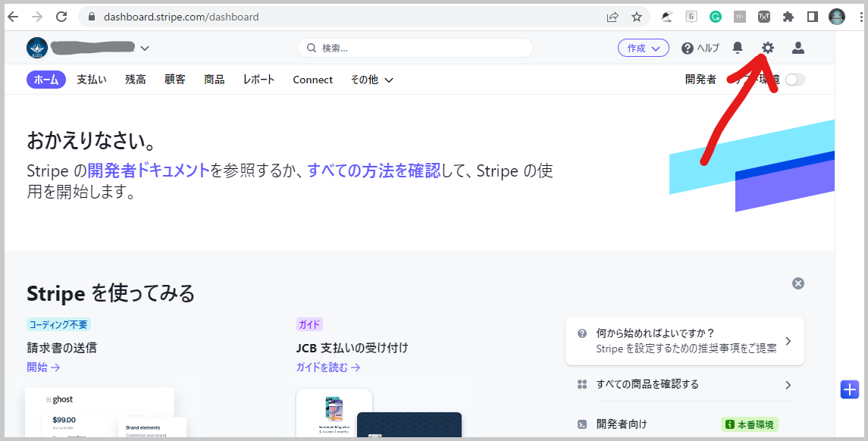Expand 何から始めればよいですか？ card
The height and width of the screenshot is (441, 868).
685,341
